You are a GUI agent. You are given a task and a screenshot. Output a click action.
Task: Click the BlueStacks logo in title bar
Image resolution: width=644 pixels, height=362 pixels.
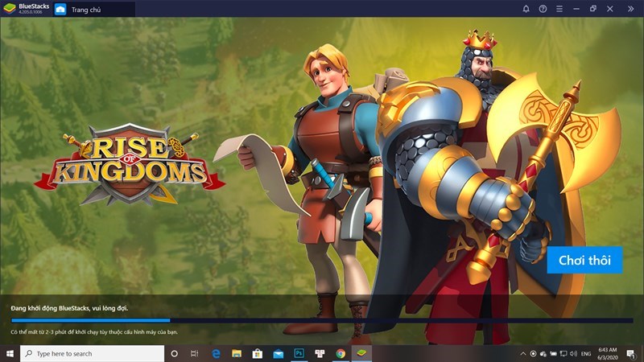[x=10, y=9]
